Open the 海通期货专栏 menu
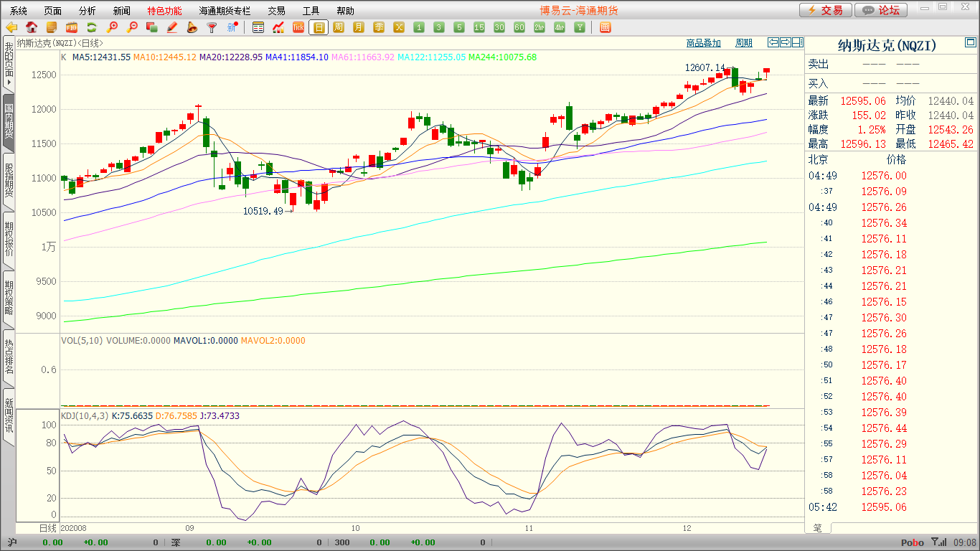980x551 pixels. tap(225, 11)
